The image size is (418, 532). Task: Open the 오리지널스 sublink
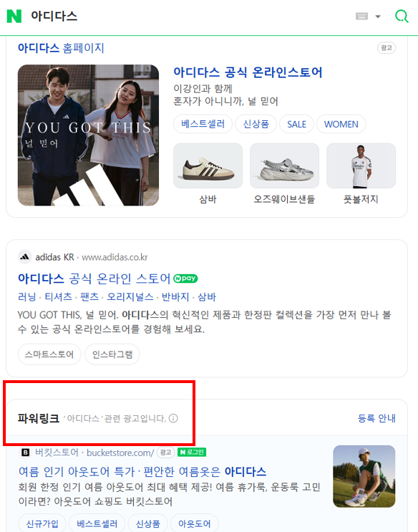(x=130, y=297)
